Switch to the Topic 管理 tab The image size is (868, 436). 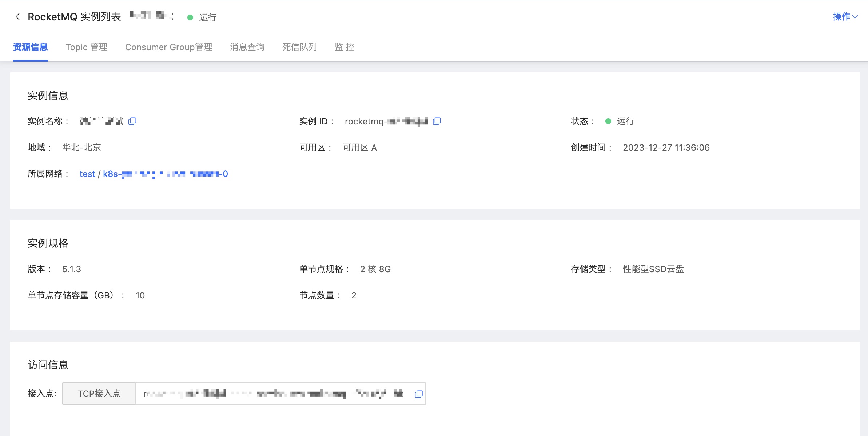click(87, 47)
